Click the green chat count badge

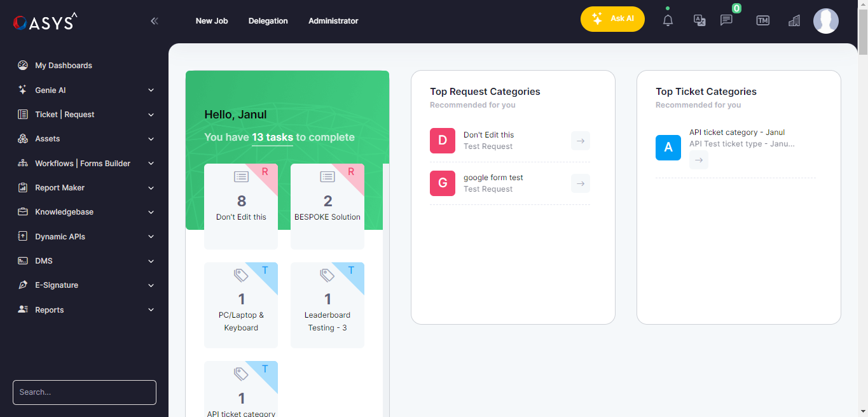coord(736,8)
